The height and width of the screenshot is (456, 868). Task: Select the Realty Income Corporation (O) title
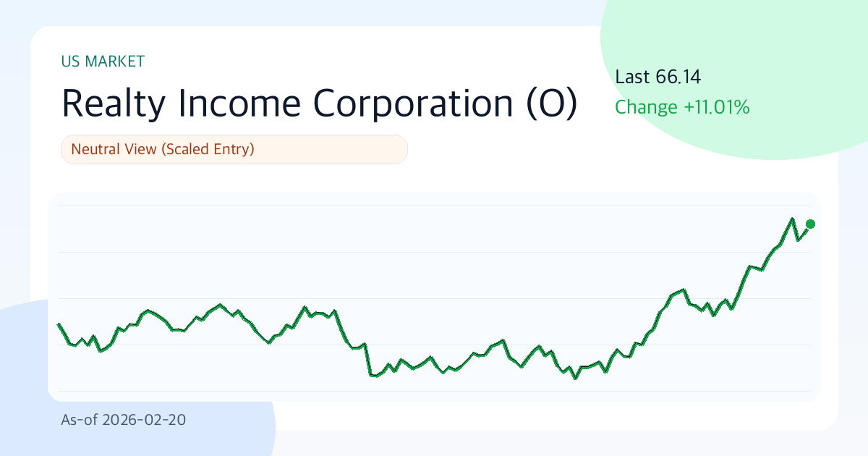pos(319,104)
